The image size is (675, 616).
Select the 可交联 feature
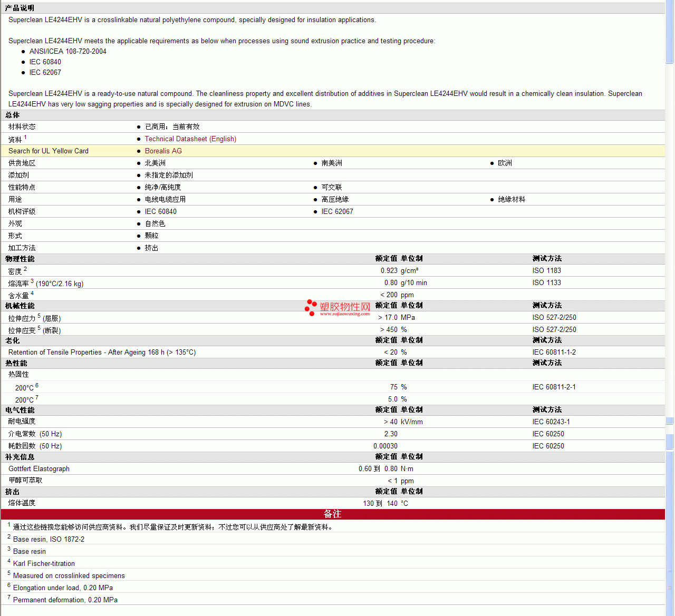[332, 188]
